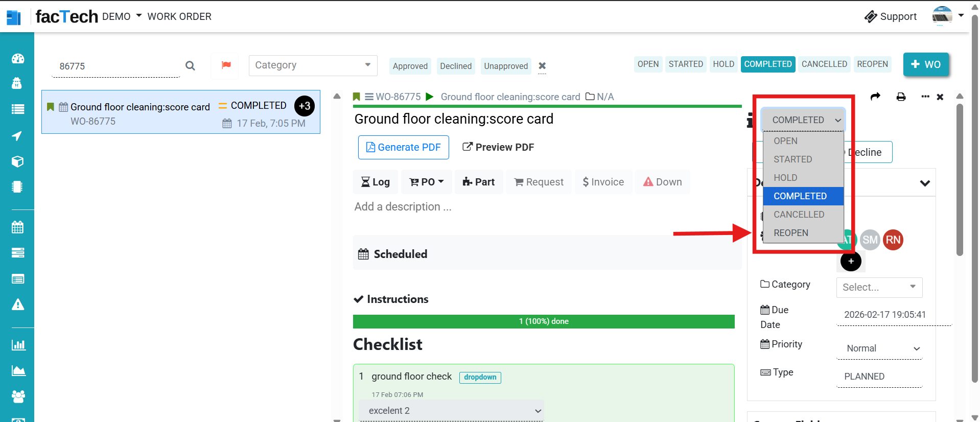Click the print work order icon
Screen dimensions: 980x422
pyautogui.click(x=901, y=97)
